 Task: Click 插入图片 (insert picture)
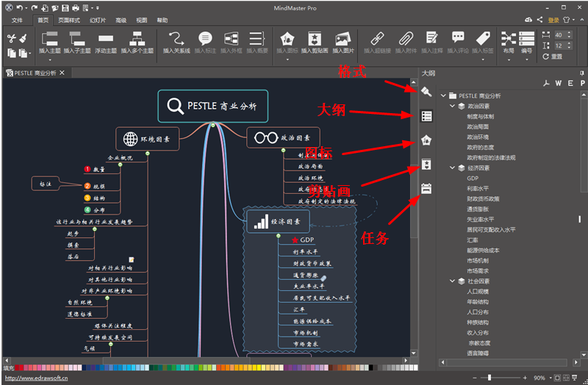tap(343, 43)
